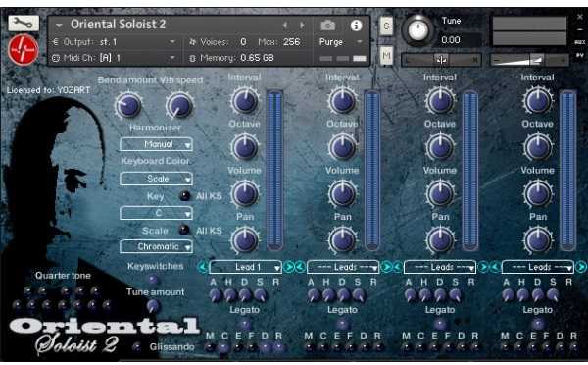
Task: Expand the instrument name Oriental Soloist 2 arrow
Action: [x=59, y=26]
